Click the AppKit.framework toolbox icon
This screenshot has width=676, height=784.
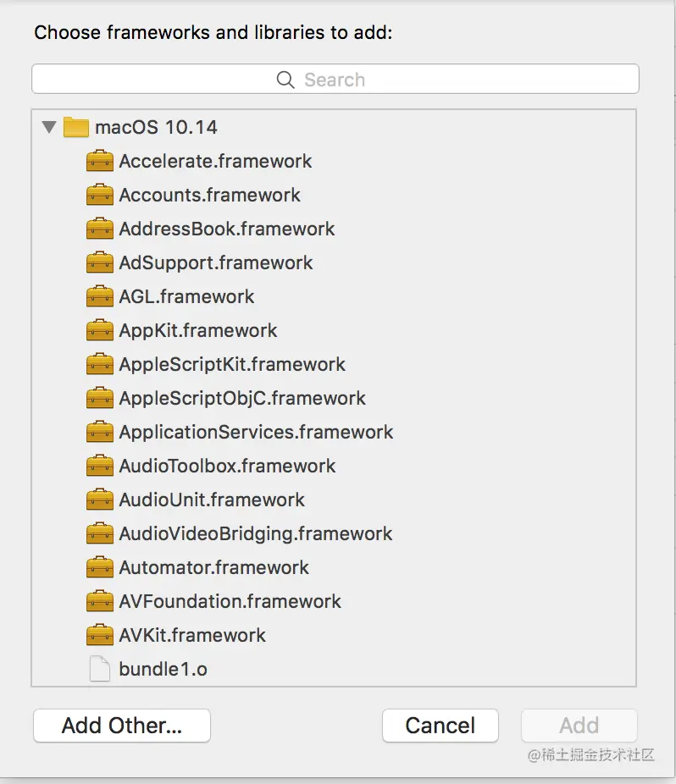100,330
